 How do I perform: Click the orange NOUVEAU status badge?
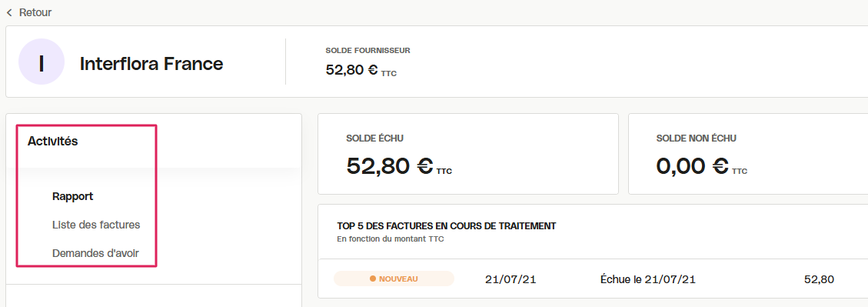click(x=394, y=279)
